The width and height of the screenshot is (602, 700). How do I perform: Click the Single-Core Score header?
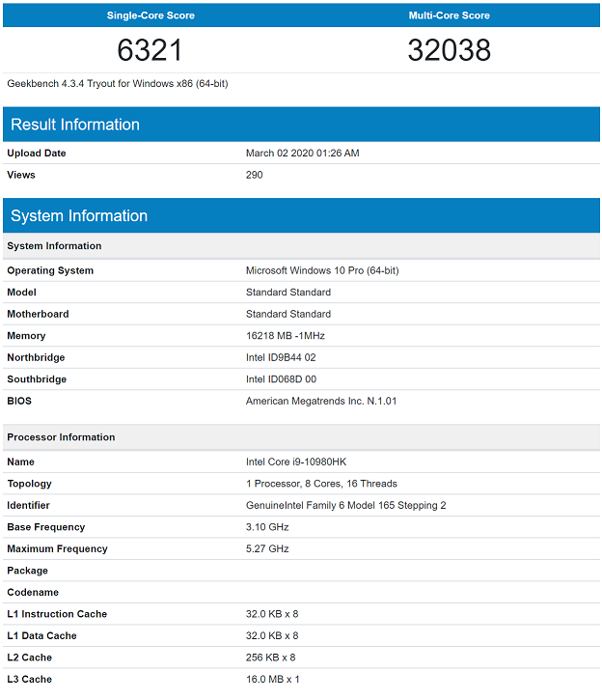pos(150,15)
